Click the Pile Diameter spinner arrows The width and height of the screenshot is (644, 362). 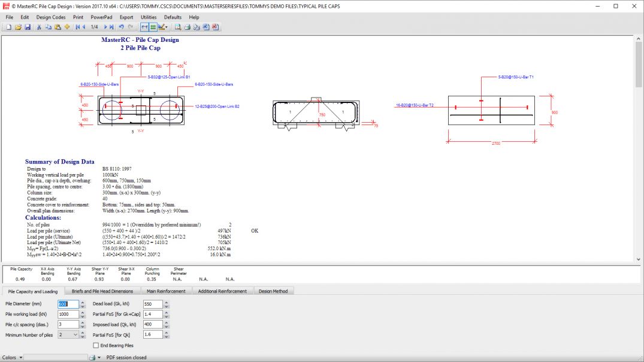click(x=83, y=304)
